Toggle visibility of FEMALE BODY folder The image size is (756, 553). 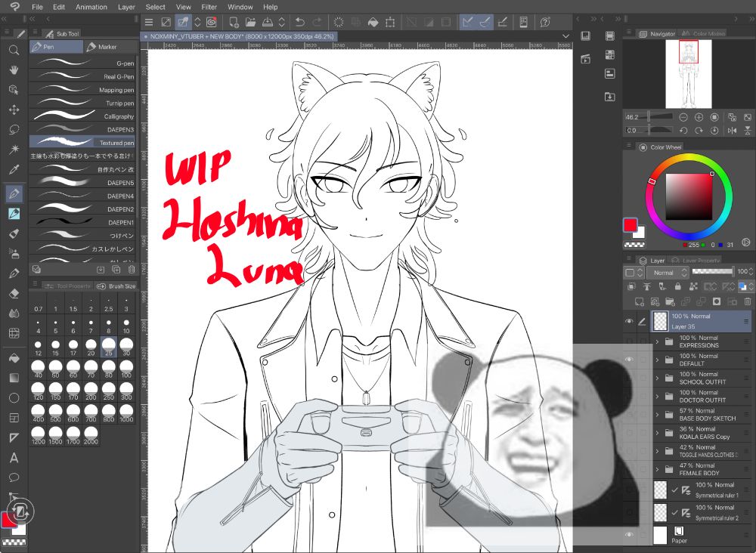point(629,469)
